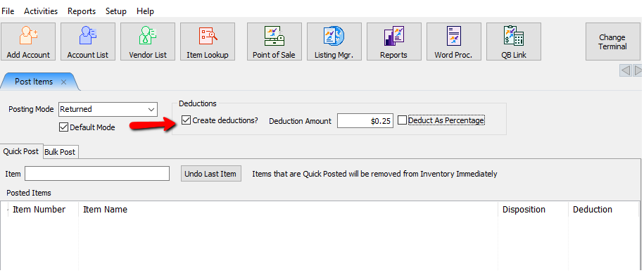
Task: Open the Activities menu
Action: (x=41, y=11)
